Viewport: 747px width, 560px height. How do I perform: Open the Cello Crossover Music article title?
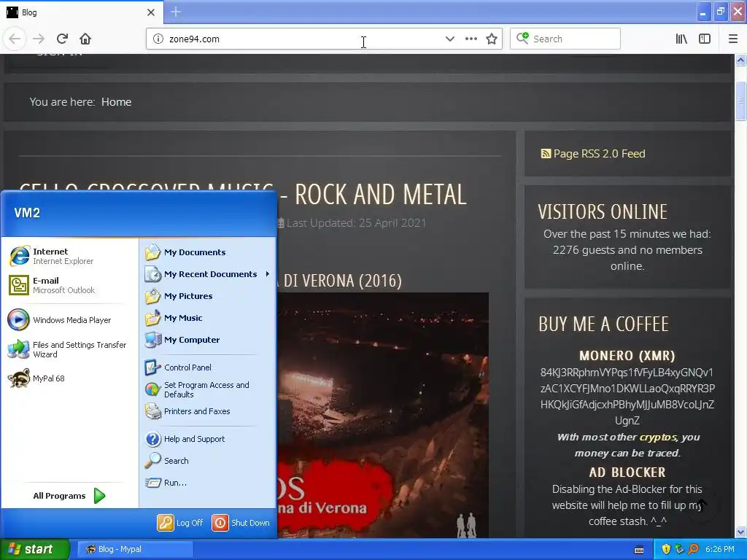click(242, 194)
